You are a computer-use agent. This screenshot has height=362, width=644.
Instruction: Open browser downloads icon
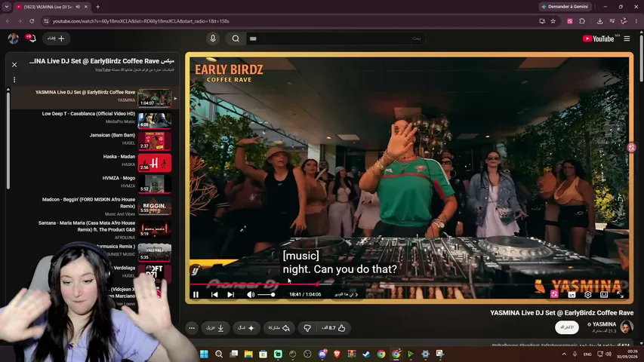pyautogui.click(x=599, y=21)
